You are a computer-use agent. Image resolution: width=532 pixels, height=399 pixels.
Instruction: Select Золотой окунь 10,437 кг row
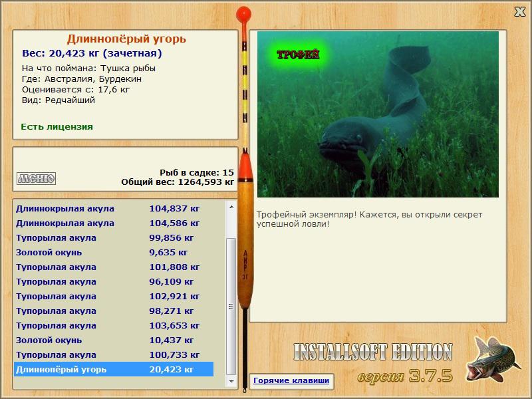pos(114,340)
